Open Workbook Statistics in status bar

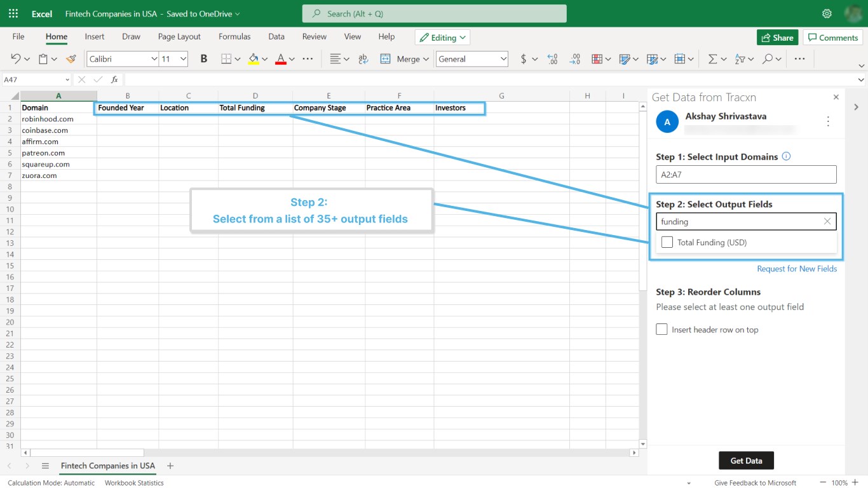click(x=134, y=483)
